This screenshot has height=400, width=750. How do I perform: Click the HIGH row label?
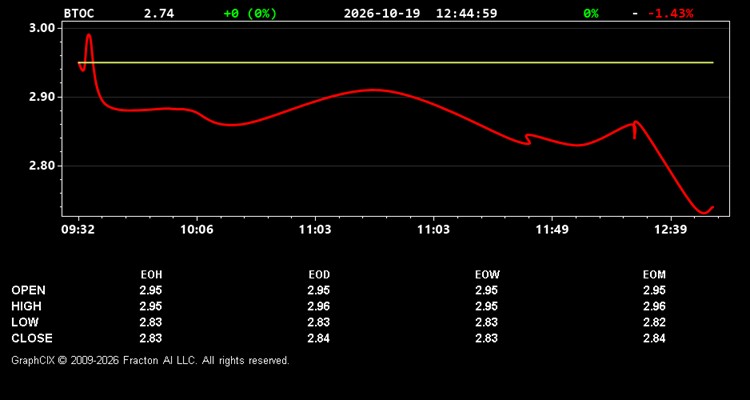pos(26,306)
